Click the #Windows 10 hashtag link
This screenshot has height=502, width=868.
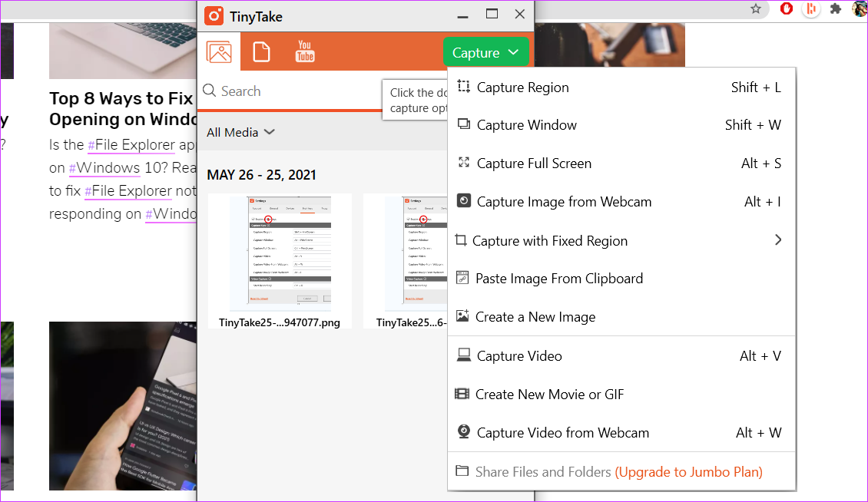pos(104,167)
